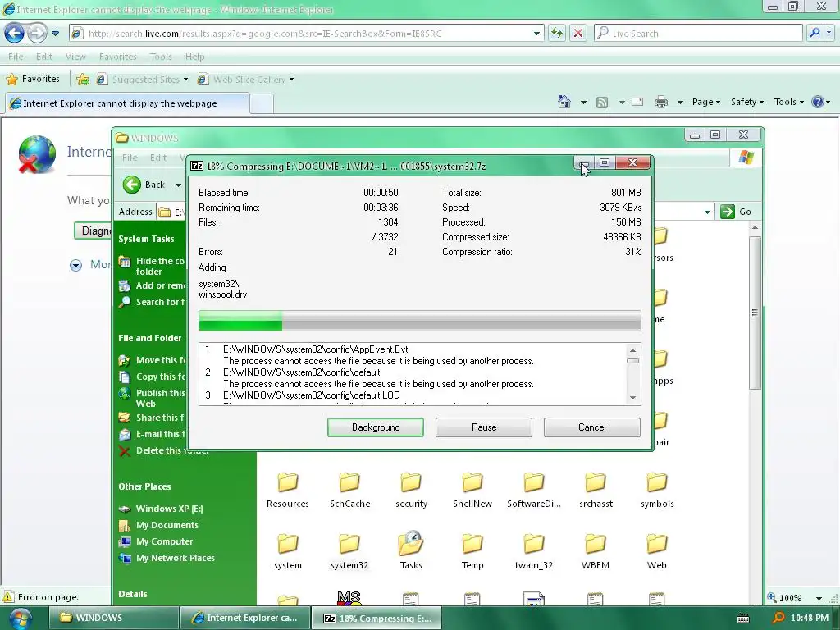
Task: Open the IE View menu
Action: click(x=75, y=57)
